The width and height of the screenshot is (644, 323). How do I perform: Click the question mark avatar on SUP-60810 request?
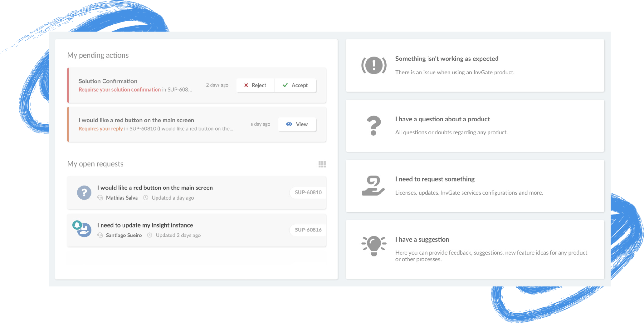tap(84, 192)
